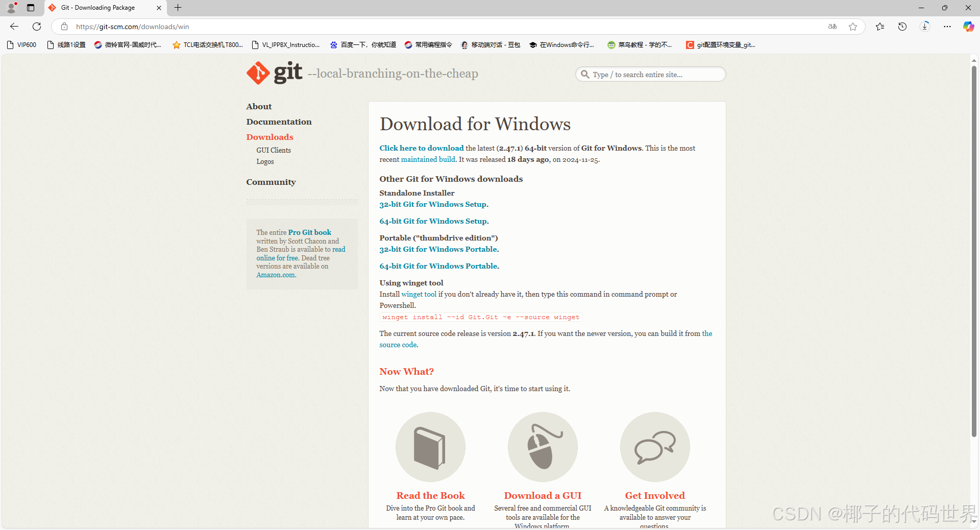Open the winget tool link

click(x=419, y=294)
